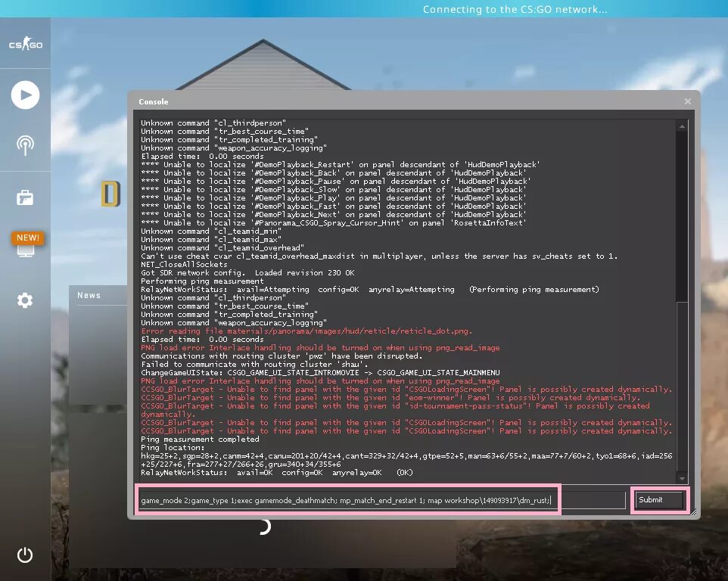The height and width of the screenshot is (581, 728).
Task: Open the Settings gear icon
Action: 25,300
